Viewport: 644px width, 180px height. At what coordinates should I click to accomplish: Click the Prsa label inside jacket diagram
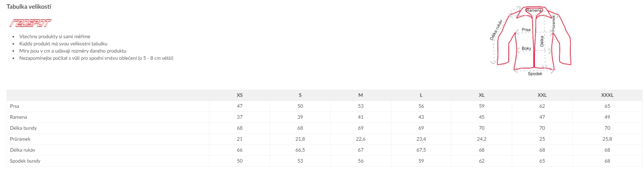coord(526,29)
